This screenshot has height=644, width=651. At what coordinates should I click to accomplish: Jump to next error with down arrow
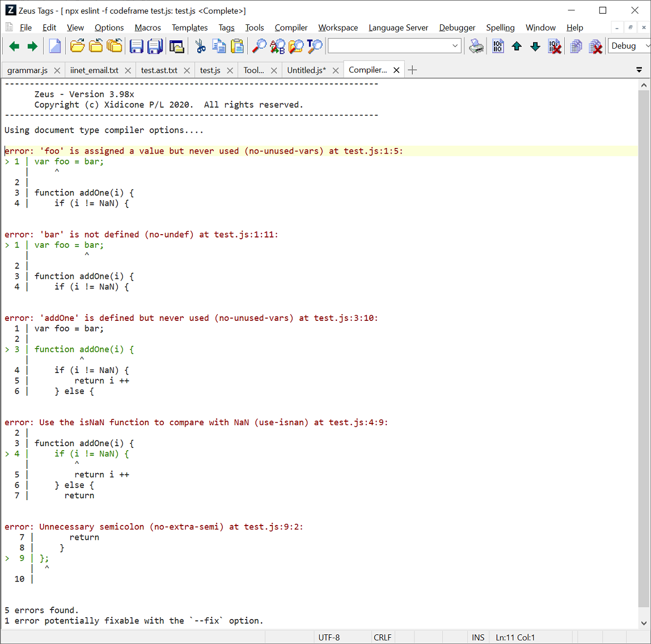click(535, 46)
